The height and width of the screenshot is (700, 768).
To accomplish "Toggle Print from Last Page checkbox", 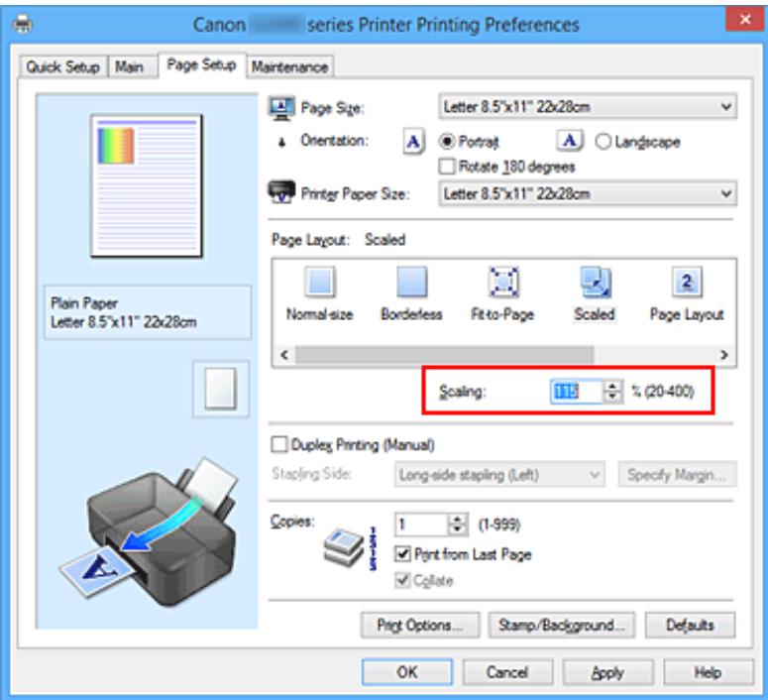I will point(402,554).
